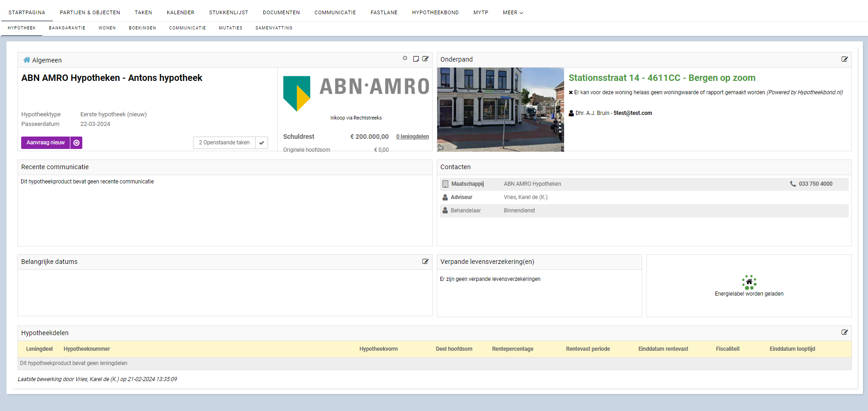This screenshot has width=868, height=411.
Task: Click the checkmark beside Openstaande taken
Action: pos(262,143)
